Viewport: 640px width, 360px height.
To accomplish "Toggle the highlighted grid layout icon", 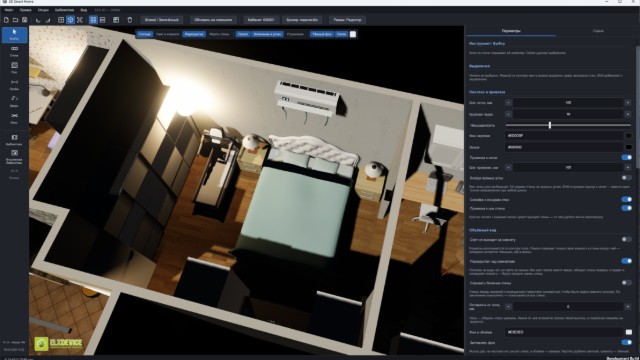I will tap(93, 20).
